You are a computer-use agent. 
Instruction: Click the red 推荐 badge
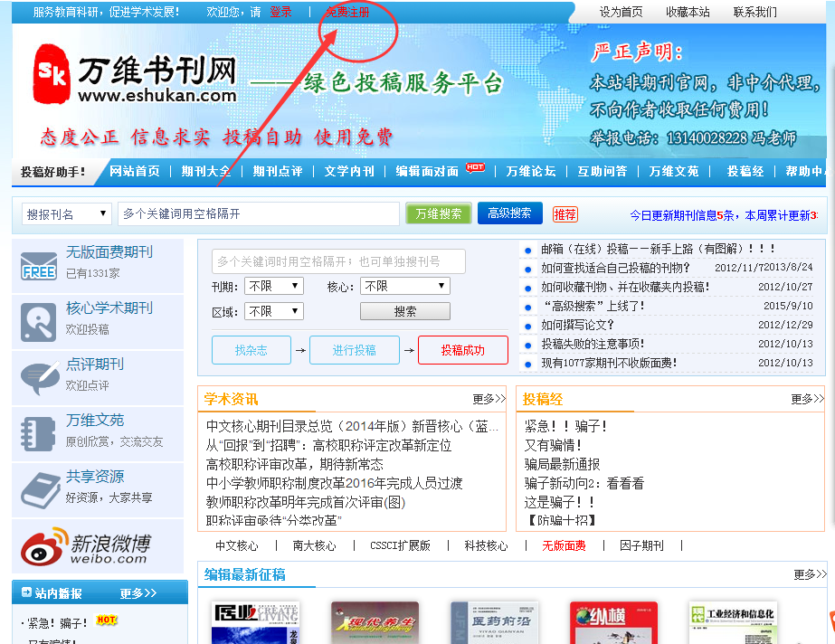point(565,214)
